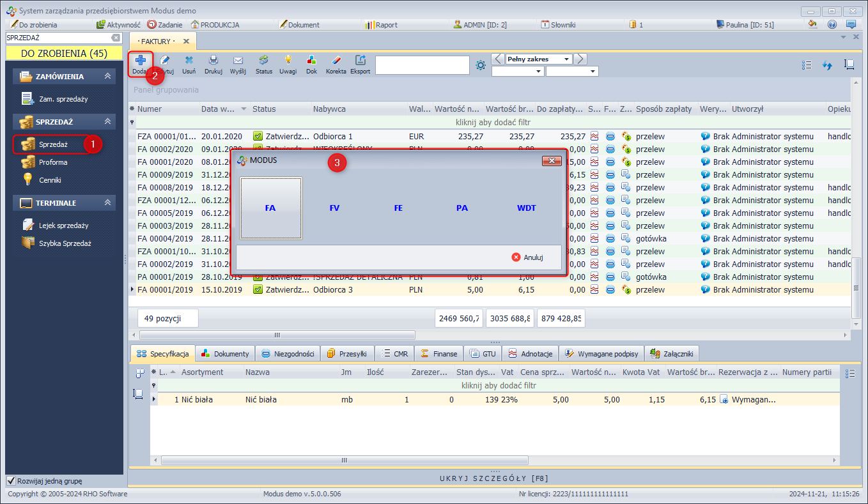The image size is (868, 504).
Task: Click the toolbar search input field
Action: [x=422, y=65]
